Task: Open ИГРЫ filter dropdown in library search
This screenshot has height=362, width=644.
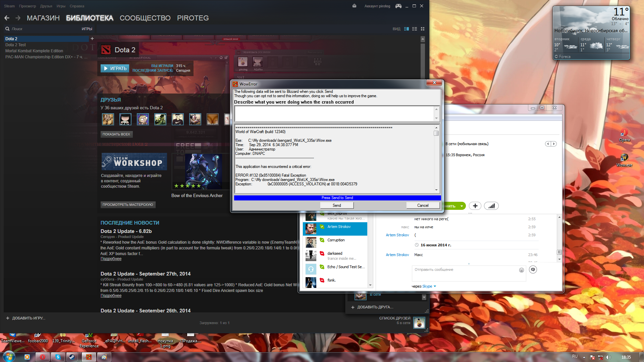Action: (87, 29)
